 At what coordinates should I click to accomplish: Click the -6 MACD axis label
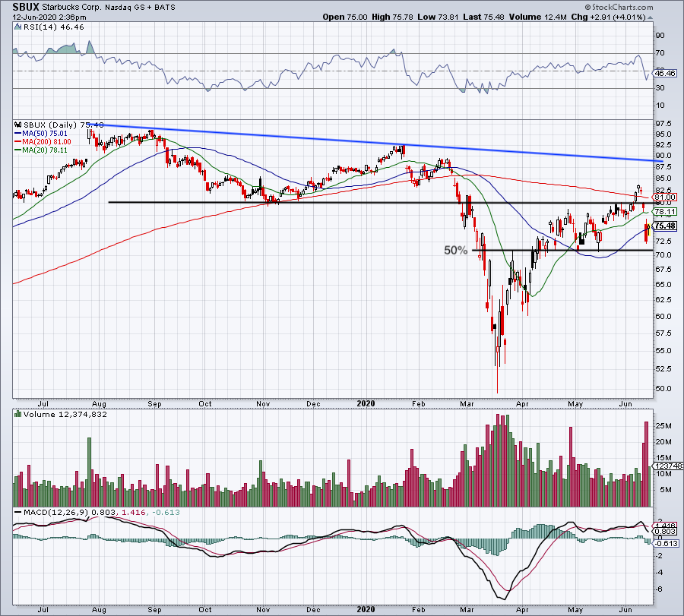(x=659, y=589)
